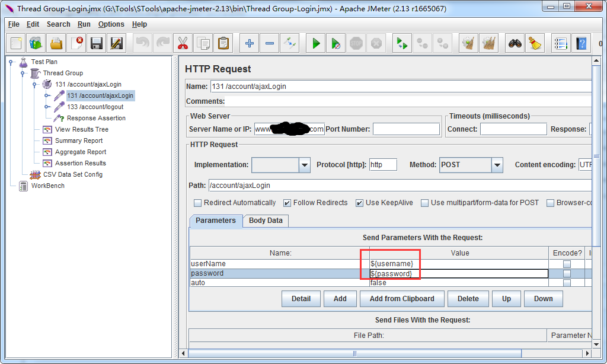Click the Clear All brooms icon

[x=488, y=43]
